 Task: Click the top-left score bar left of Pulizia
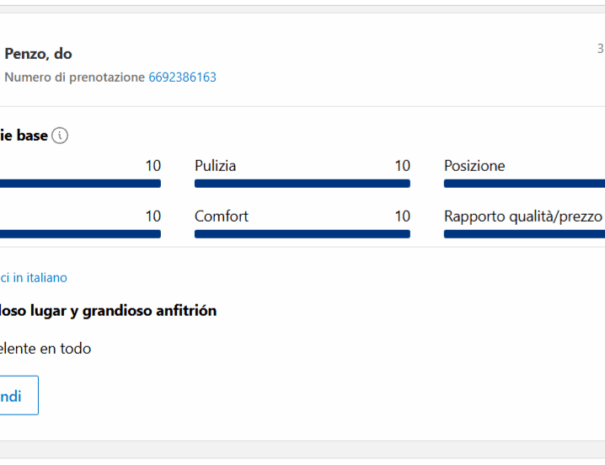pos(80,183)
